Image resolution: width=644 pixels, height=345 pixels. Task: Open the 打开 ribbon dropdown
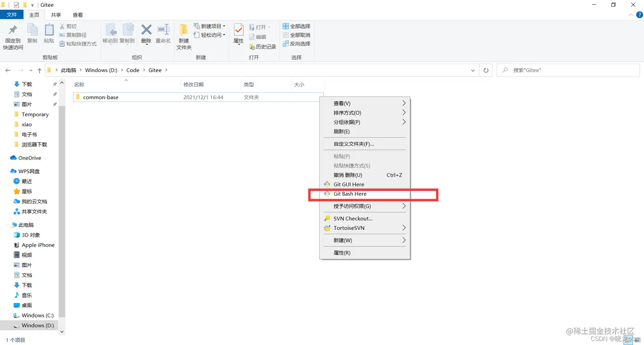[x=260, y=27]
